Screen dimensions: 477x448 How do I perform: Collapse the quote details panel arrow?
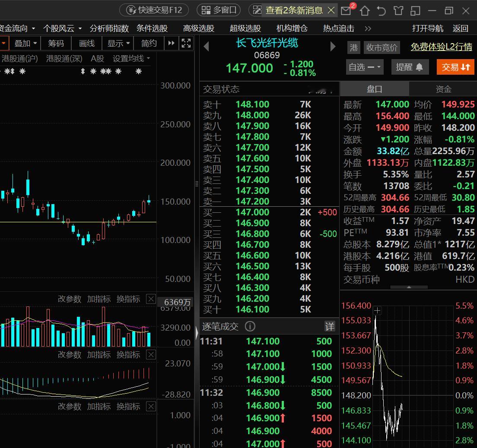[x=409, y=287]
